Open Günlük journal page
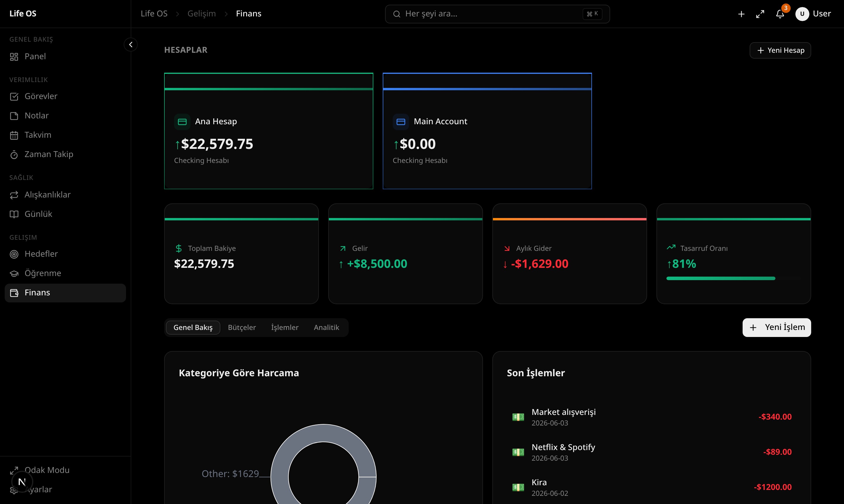The width and height of the screenshot is (844, 504). 65,214
